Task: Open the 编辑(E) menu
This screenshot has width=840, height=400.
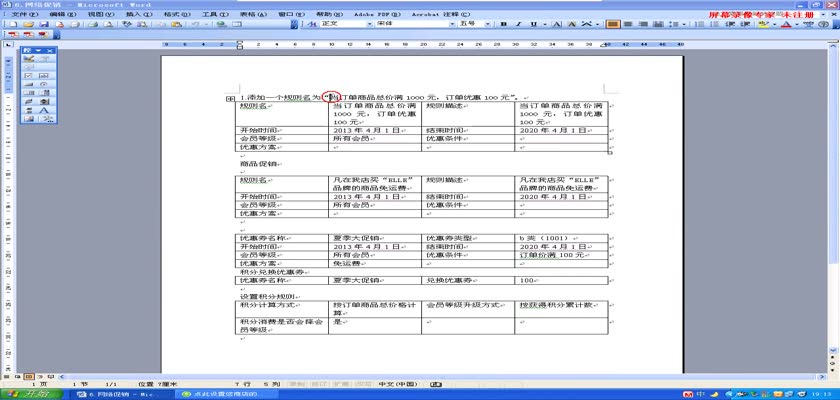Action: tap(62, 14)
